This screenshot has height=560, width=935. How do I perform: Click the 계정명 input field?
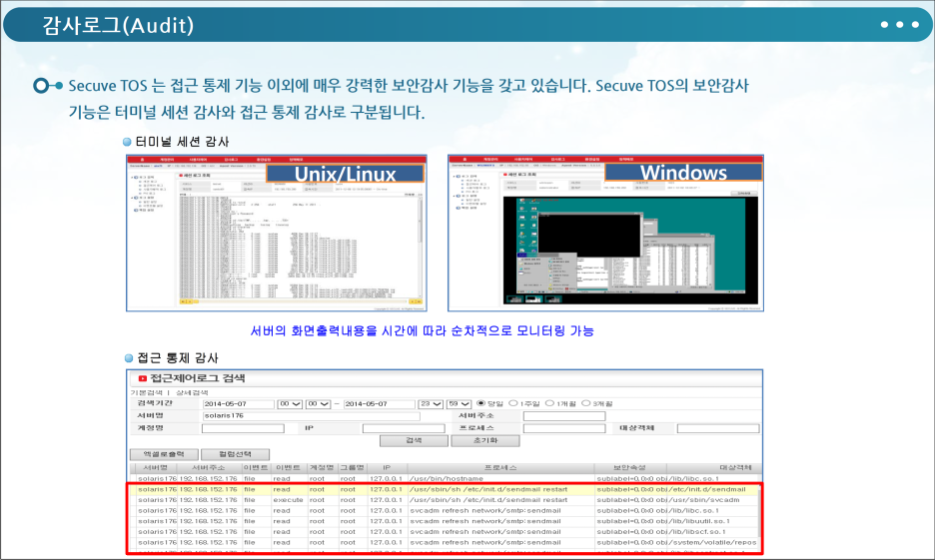[243, 428]
